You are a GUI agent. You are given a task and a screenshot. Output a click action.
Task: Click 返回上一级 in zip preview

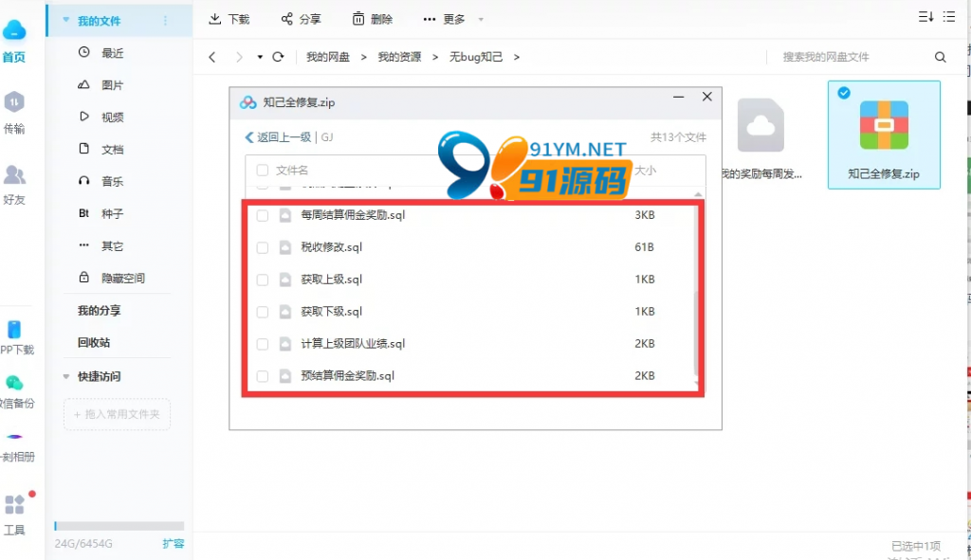pyautogui.click(x=279, y=137)
